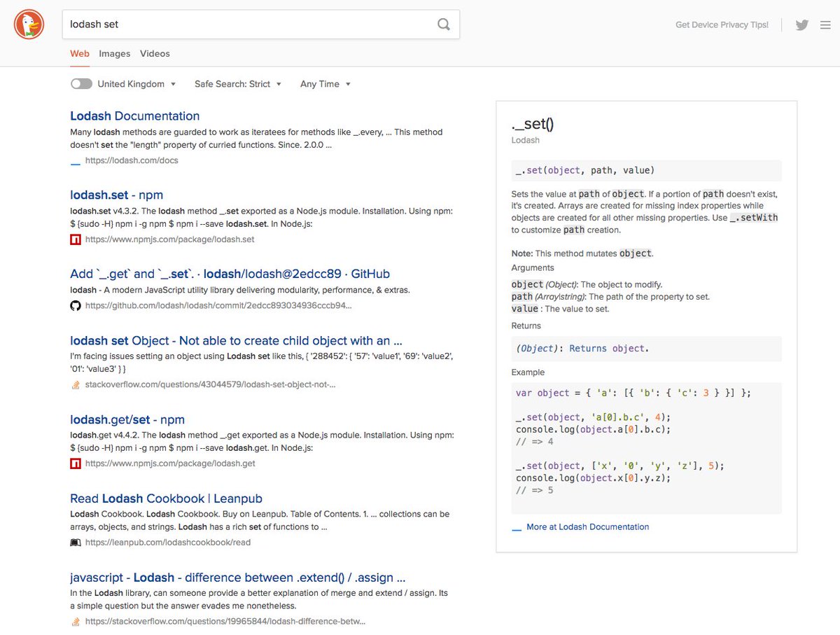
Task: Click the https://lodash.com/docs URL
Action: click(132, 161)
